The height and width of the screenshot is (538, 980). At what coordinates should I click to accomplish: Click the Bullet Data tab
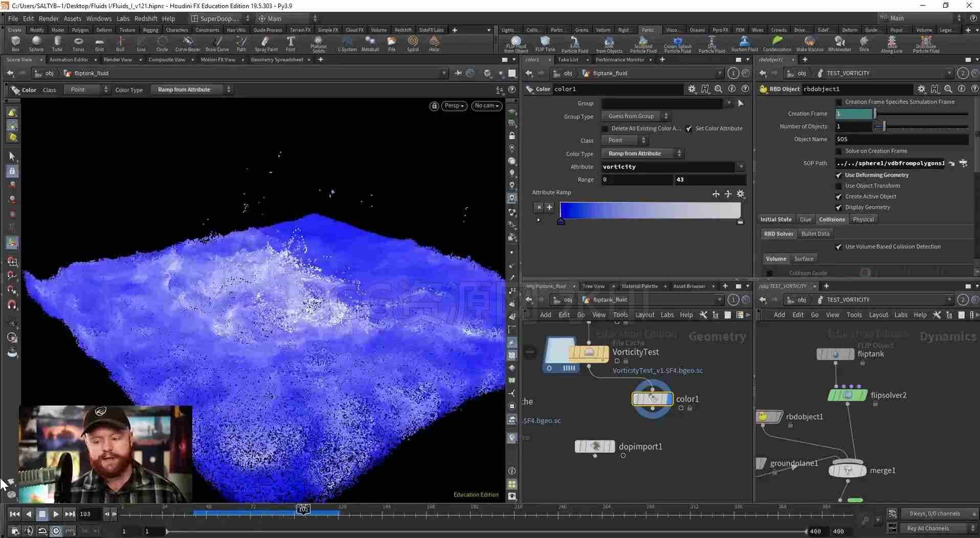pos(815,234)
